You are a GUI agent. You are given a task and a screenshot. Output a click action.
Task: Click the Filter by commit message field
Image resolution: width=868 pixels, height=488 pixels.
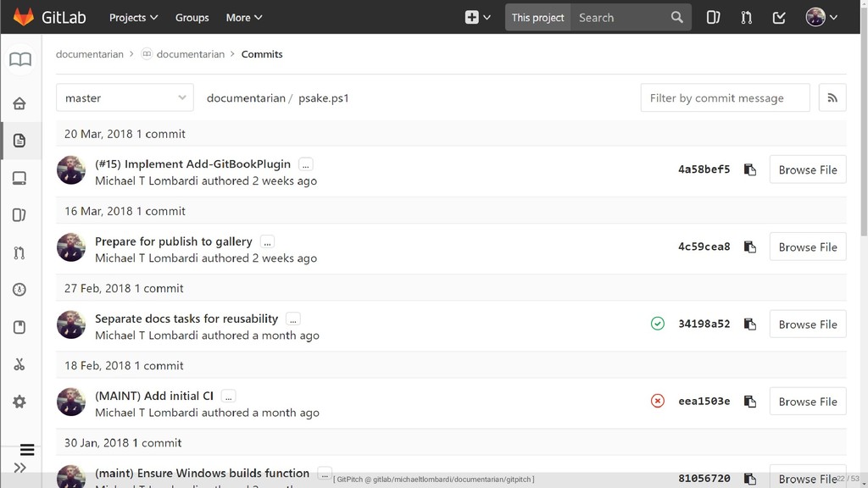coord(725,98)
